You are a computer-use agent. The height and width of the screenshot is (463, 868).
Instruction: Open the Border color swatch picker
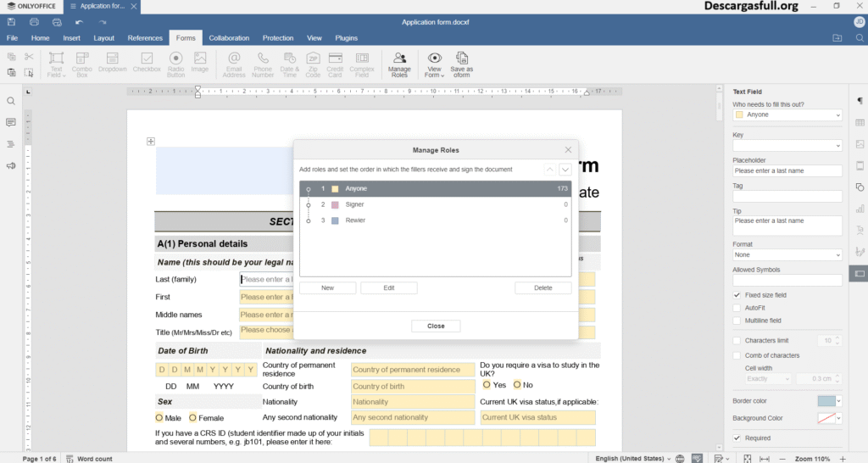tap(829, 401)
